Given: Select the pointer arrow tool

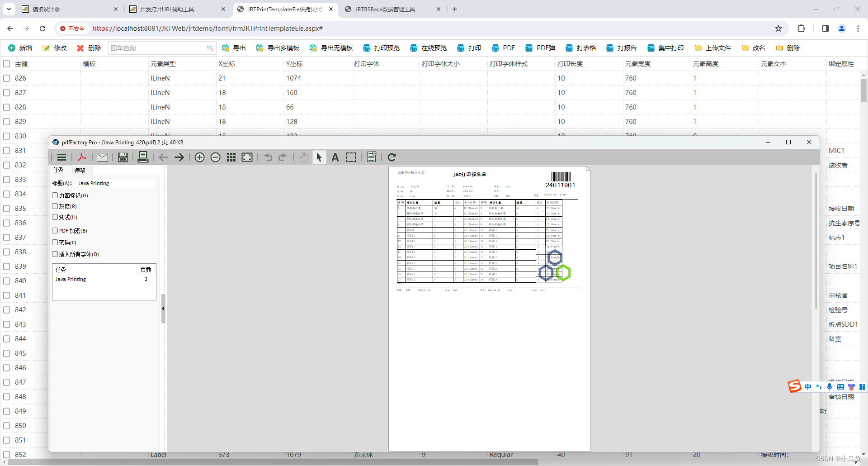Looking at the screenshot, I should [x=319, y=157].
